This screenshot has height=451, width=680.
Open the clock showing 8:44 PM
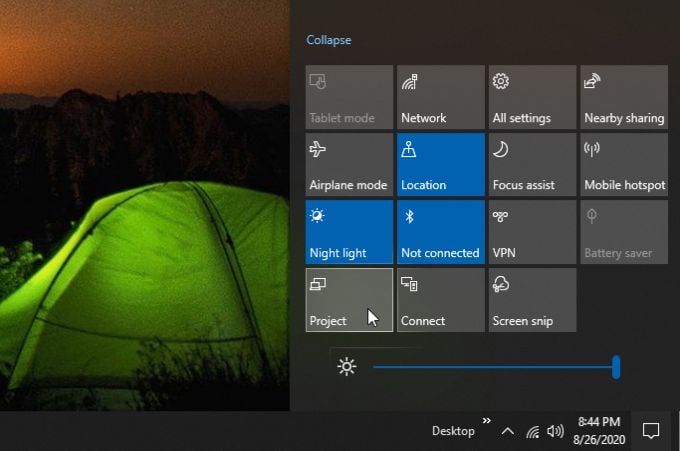point(599,431)
